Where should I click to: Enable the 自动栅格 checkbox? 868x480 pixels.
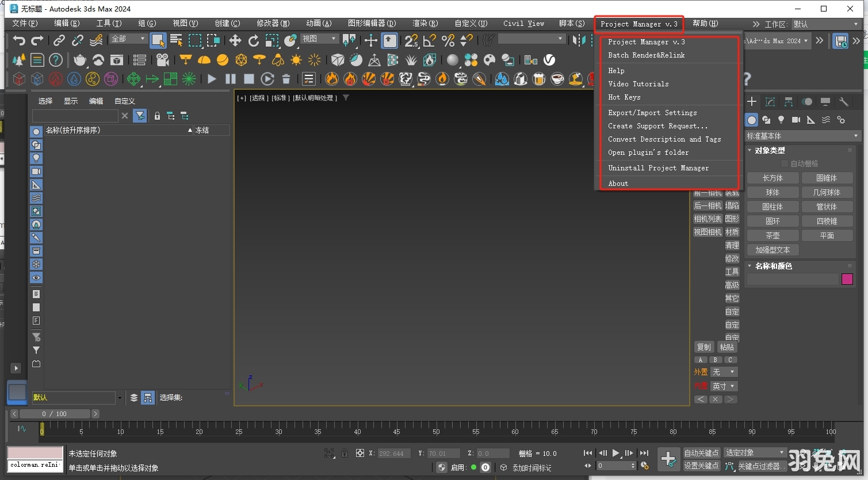pos(784,163)
